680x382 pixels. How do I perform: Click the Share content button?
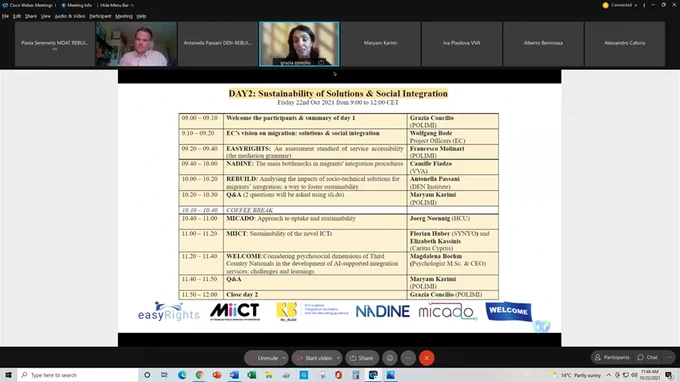362,358
